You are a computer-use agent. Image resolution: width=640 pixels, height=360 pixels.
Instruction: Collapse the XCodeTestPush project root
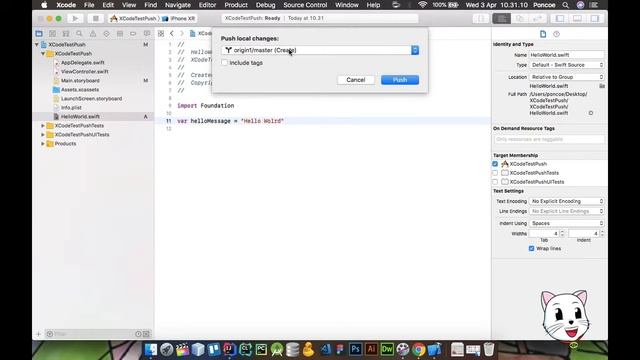[37, 44]
